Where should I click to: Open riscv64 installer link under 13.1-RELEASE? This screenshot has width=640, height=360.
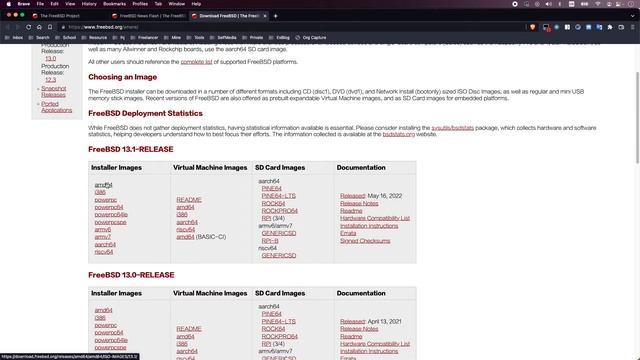(104, 252)
